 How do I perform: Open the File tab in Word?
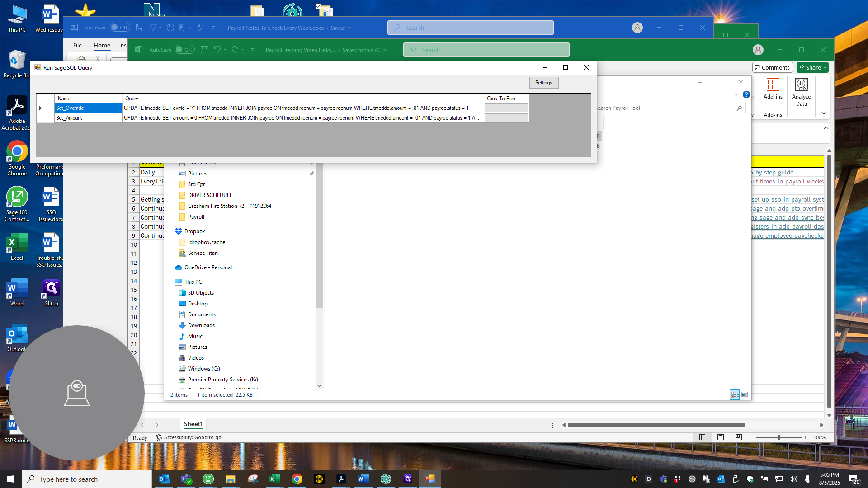[77, 45]
